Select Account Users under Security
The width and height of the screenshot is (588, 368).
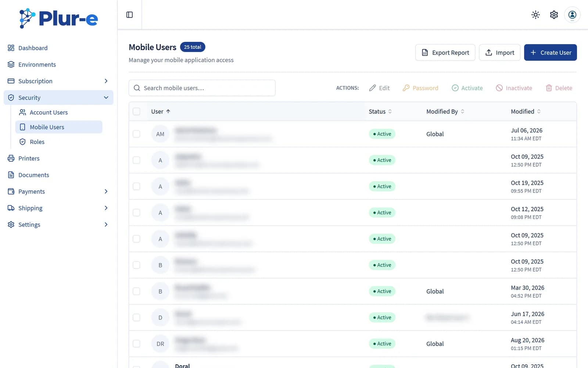59,112
